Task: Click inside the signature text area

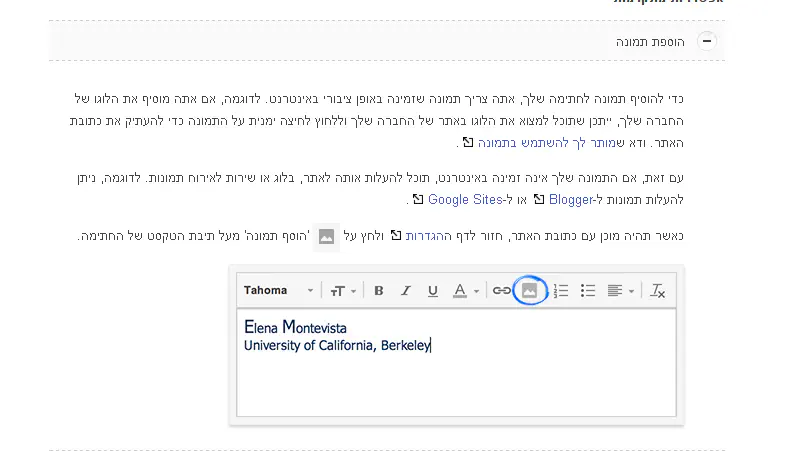Action: tap(456, 385)
